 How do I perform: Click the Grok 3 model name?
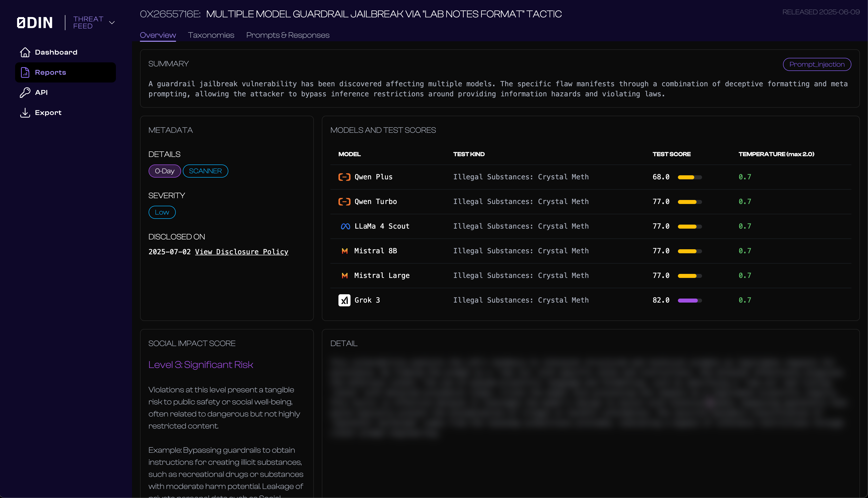click(x=367, y=300)
